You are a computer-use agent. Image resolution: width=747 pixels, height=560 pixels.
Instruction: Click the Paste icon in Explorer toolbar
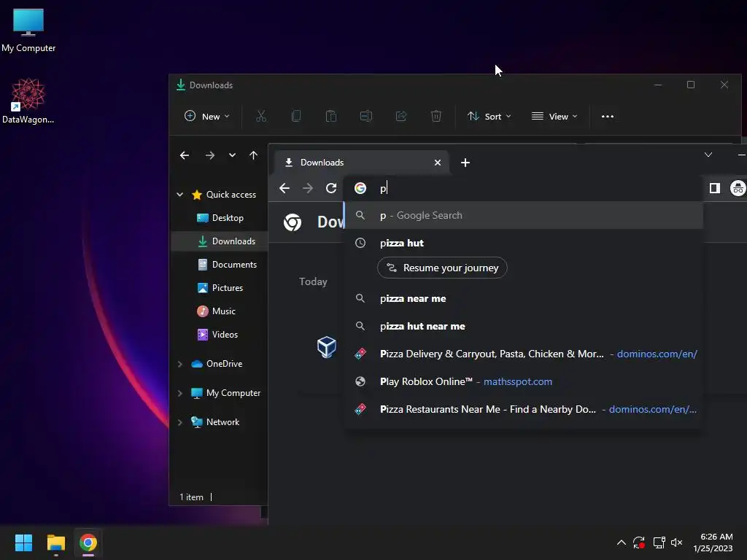tap(331, 116)
